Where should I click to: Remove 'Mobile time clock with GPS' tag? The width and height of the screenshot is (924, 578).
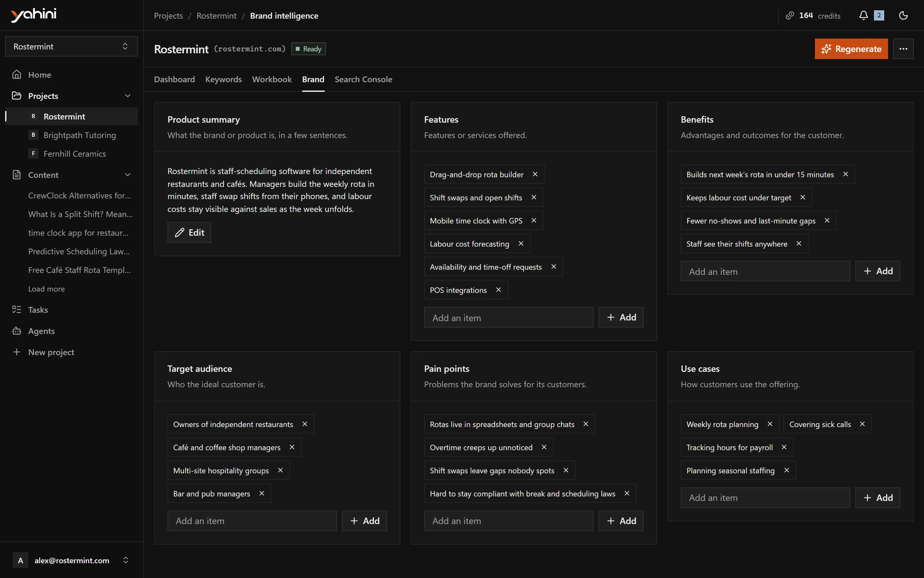point(534,221)
